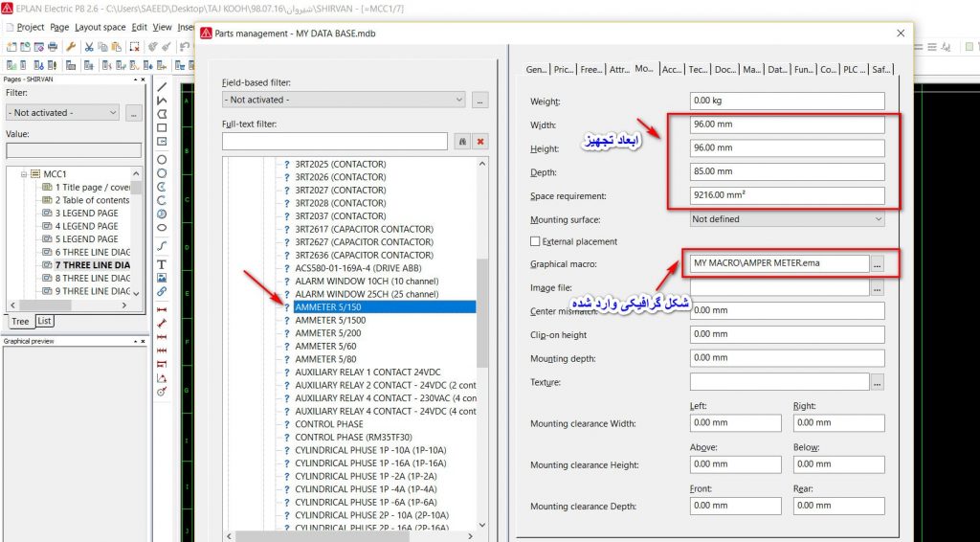Select the line drawing tool

pyautogui.click(x=162, y=87)
